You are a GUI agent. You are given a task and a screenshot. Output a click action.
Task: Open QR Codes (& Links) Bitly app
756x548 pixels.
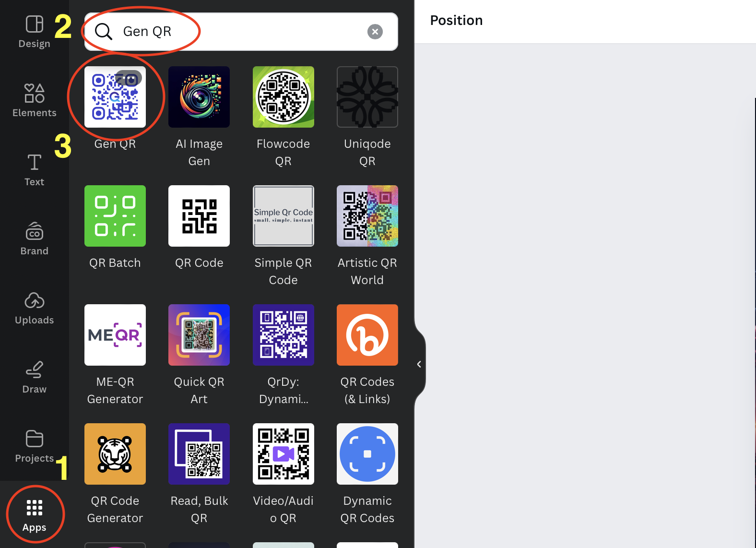pyautogui.click(x=367, y=335)
